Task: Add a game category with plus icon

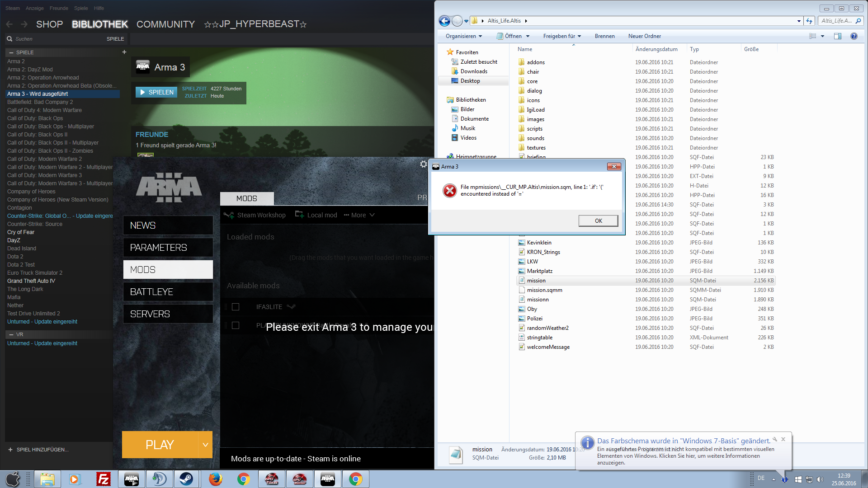Action: click(124, 52)
